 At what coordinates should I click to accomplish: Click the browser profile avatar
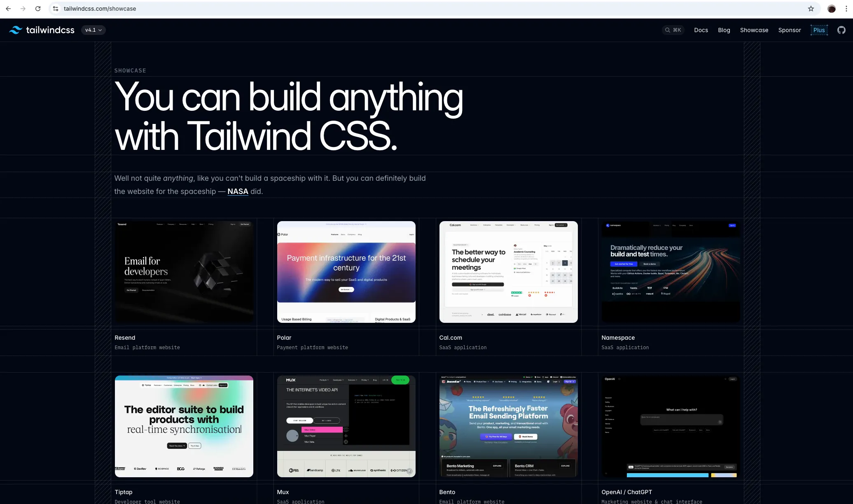tap(831, 8)
